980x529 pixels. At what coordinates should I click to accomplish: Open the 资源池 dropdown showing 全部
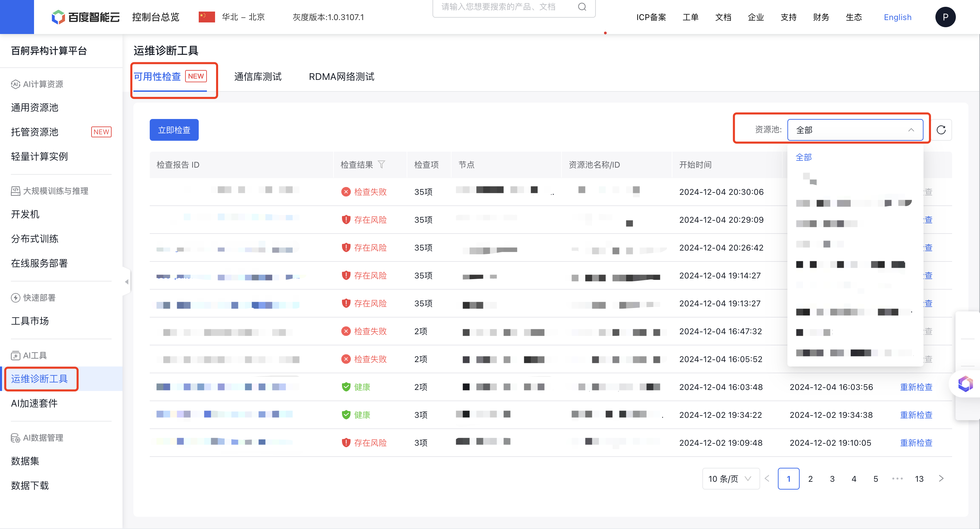(x=855, y=130)
